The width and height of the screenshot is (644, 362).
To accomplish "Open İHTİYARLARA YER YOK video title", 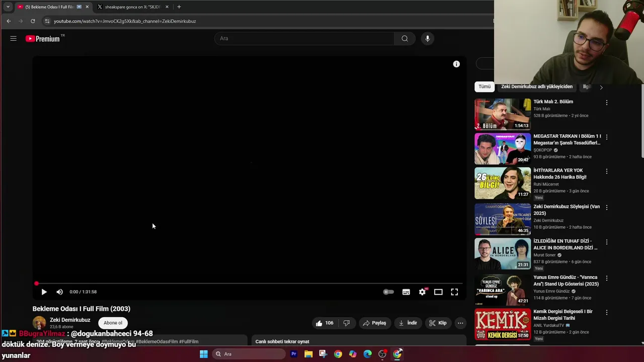I will (x=560, y=174).
